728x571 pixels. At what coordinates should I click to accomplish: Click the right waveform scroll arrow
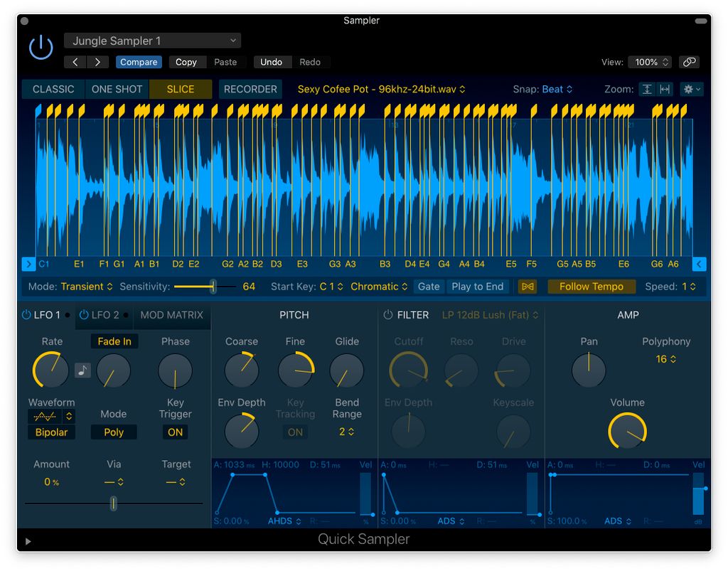[x=700, y=264]
